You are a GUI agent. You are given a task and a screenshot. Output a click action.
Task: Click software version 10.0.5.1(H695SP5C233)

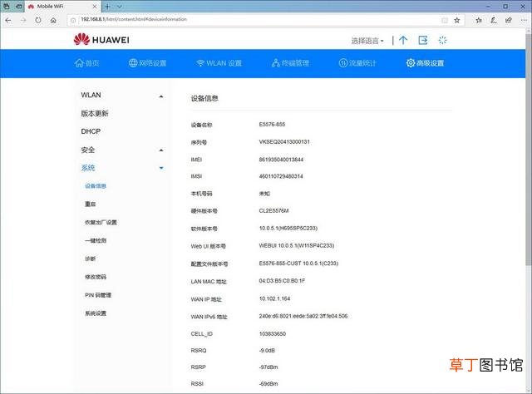click(x=288, y=229)
